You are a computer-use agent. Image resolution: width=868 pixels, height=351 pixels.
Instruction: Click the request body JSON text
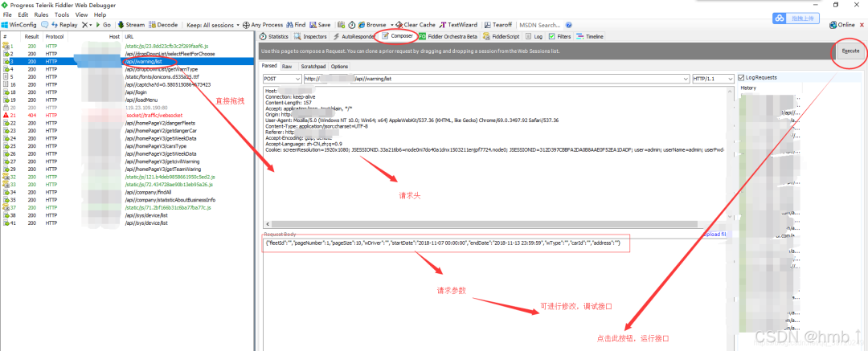[444, 243]
